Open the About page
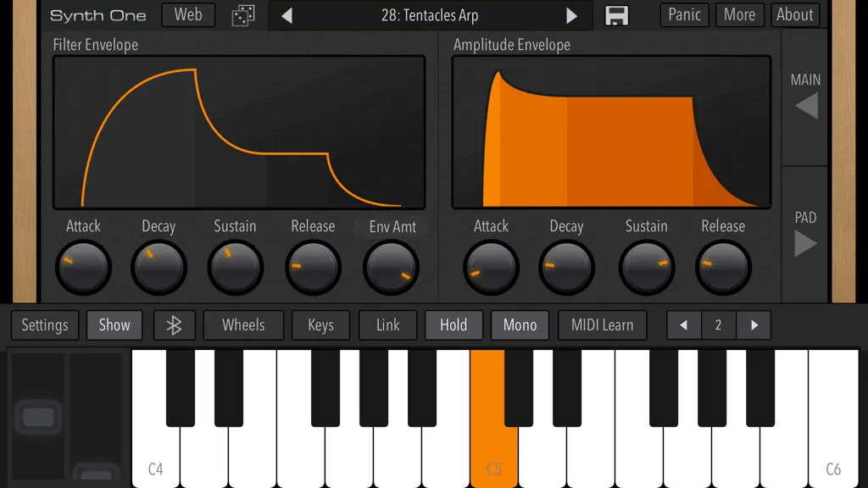Image resolution: width=868 pixels, height=488 pixels. pos(794,15)
